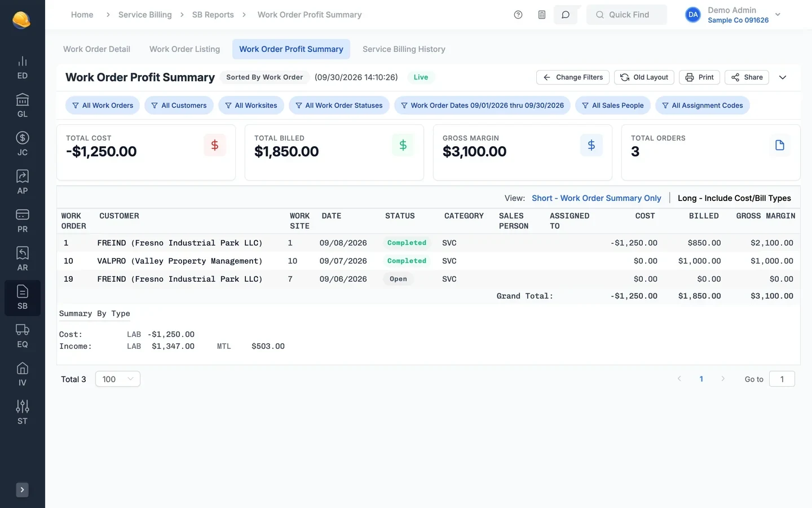Open the page size 100 dropdown
812x508 pixels.
click(x=118, y=379)
